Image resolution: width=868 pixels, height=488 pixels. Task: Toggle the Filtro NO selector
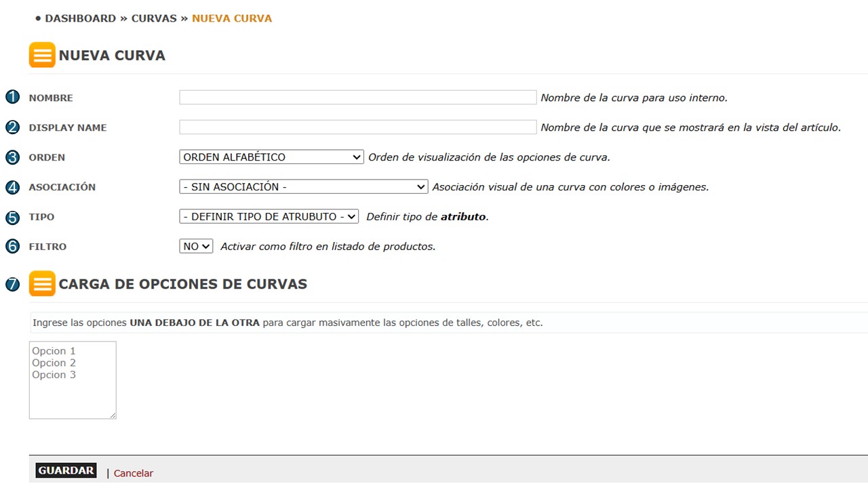click(x=196, y=246)
